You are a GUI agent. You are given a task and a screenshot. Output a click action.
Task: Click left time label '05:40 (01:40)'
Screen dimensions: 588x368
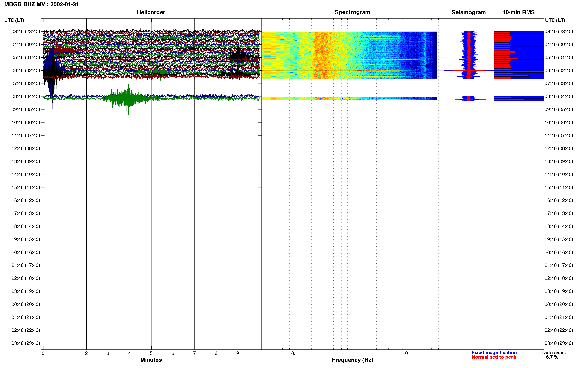(x=26, y=57)
